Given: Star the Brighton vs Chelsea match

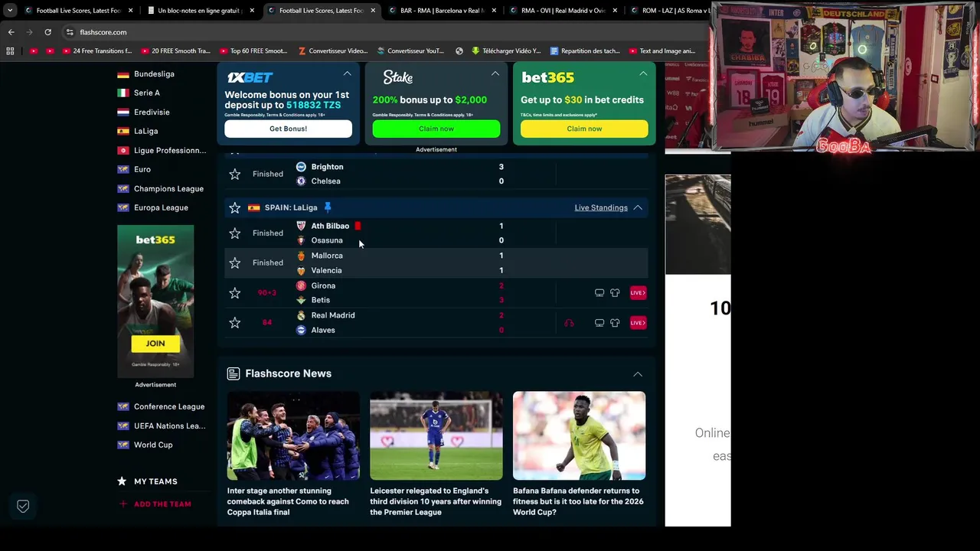Looking at the screenshot, I should tap(235, 174).
